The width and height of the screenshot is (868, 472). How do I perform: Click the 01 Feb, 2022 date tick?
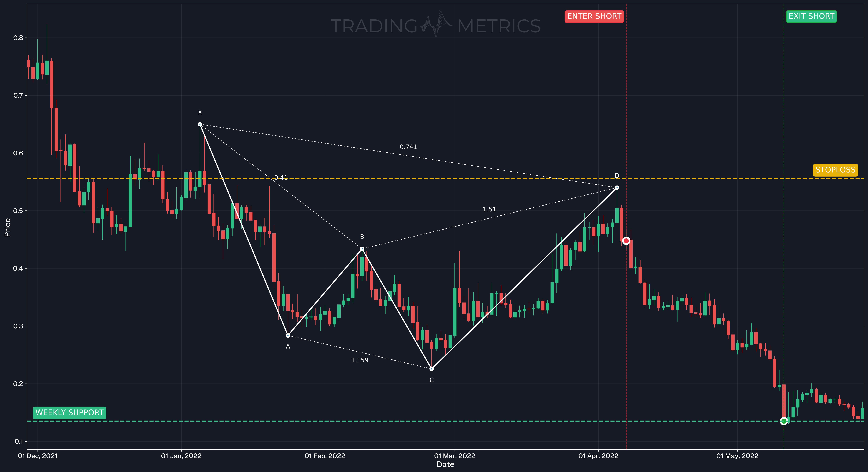pyautogui.click(x=325, y=456)
